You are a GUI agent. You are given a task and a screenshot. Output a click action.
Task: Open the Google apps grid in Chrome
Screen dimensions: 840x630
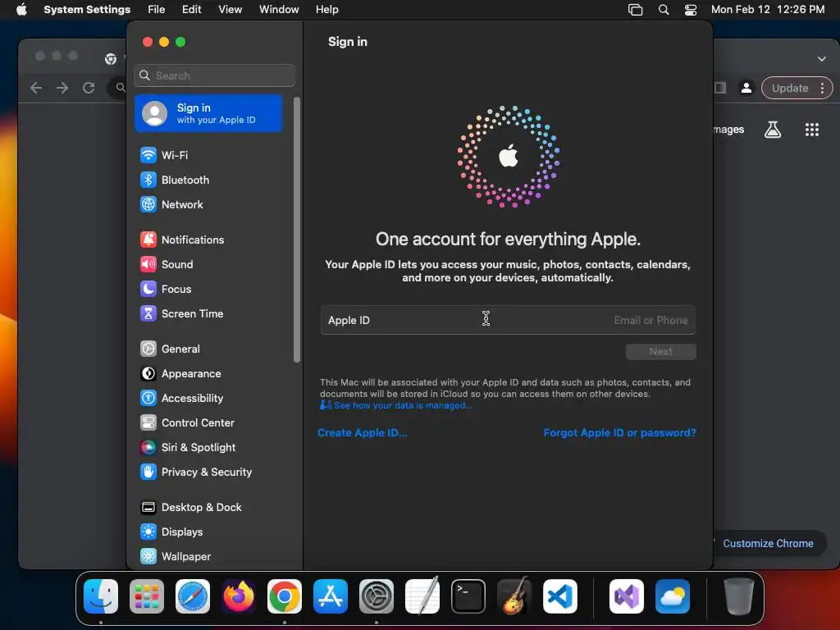point(812,130)
